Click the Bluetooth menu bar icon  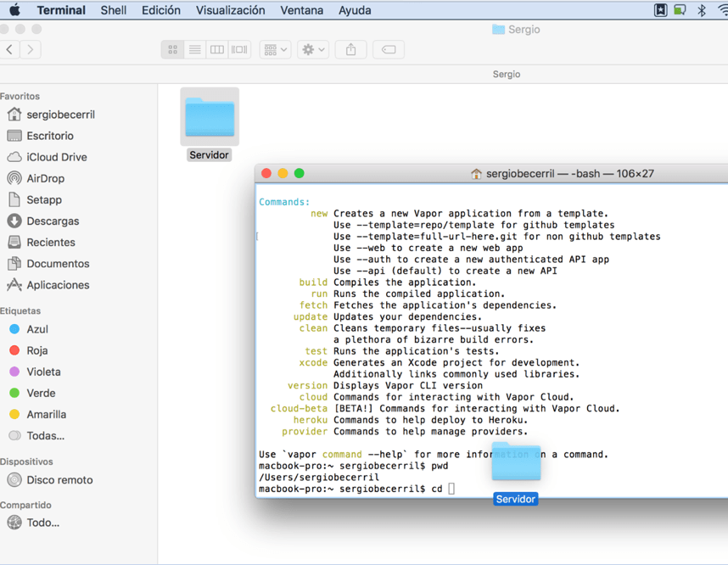point(702,9)
